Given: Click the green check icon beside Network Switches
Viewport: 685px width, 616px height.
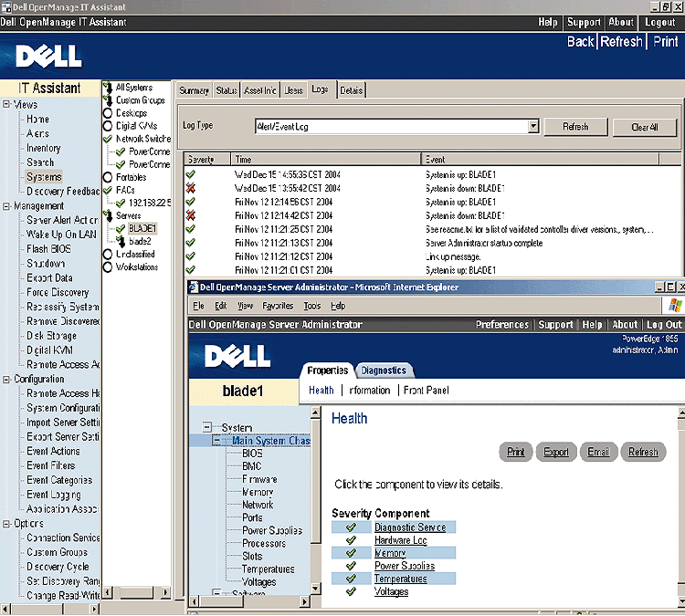Looking at the screenshot, I should (x=108, y=139).
